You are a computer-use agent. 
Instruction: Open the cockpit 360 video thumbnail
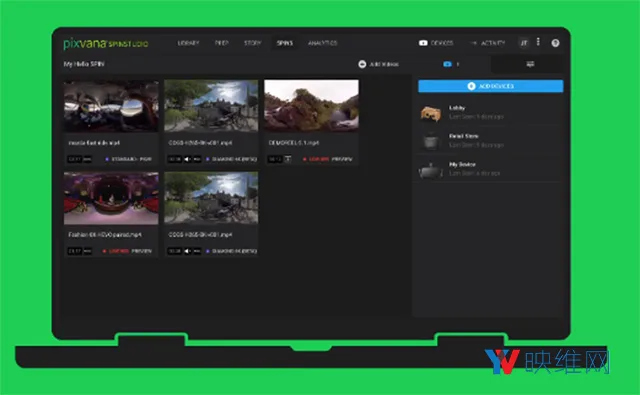[111, 106]
